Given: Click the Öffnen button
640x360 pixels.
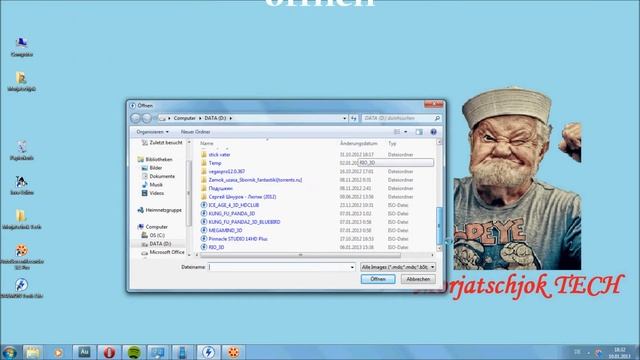Looking at the screenshot, I should pyautogui.click(x=378, y=279).
